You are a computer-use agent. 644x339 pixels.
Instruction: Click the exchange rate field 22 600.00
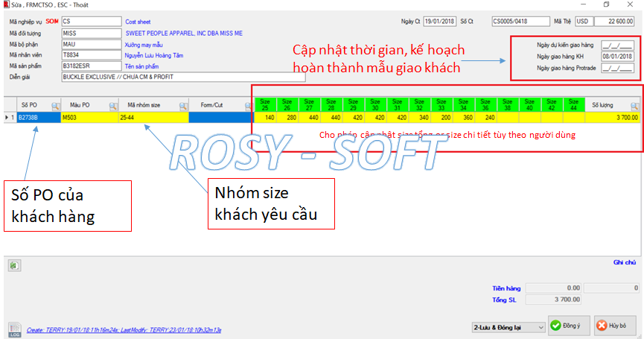coord(614,21)
